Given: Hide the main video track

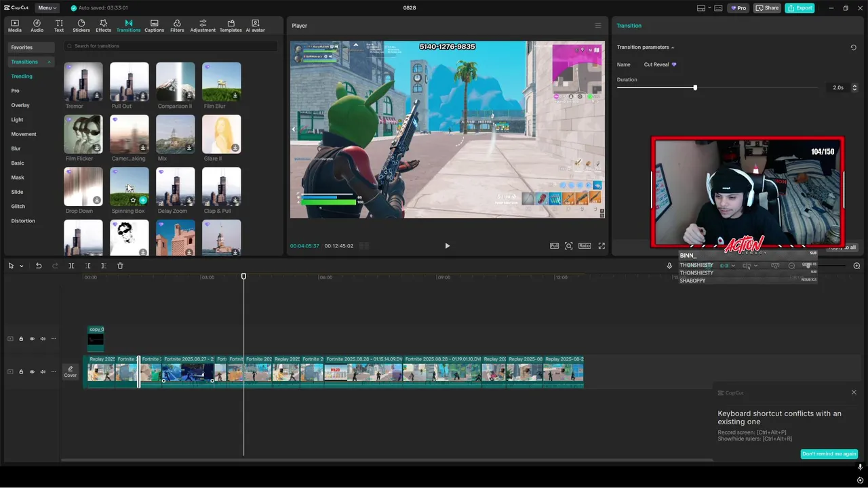Looking at the screenshot, I should click(x=32, y=371).
